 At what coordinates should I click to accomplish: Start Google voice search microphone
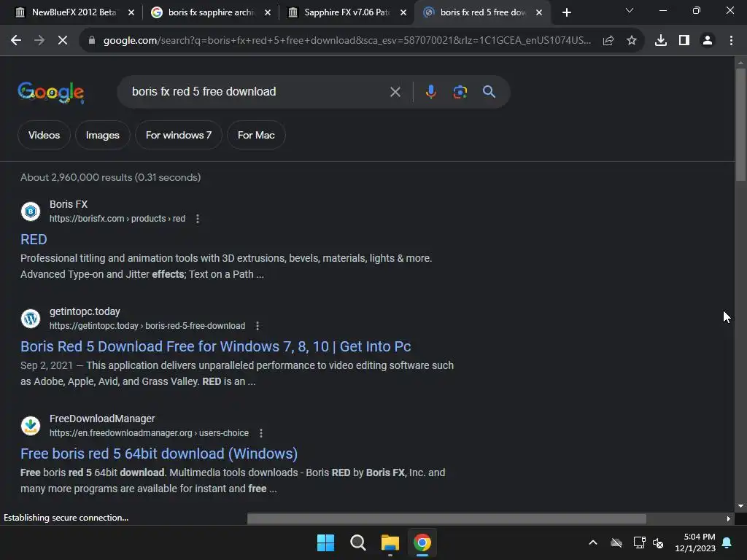pos(430,91)
